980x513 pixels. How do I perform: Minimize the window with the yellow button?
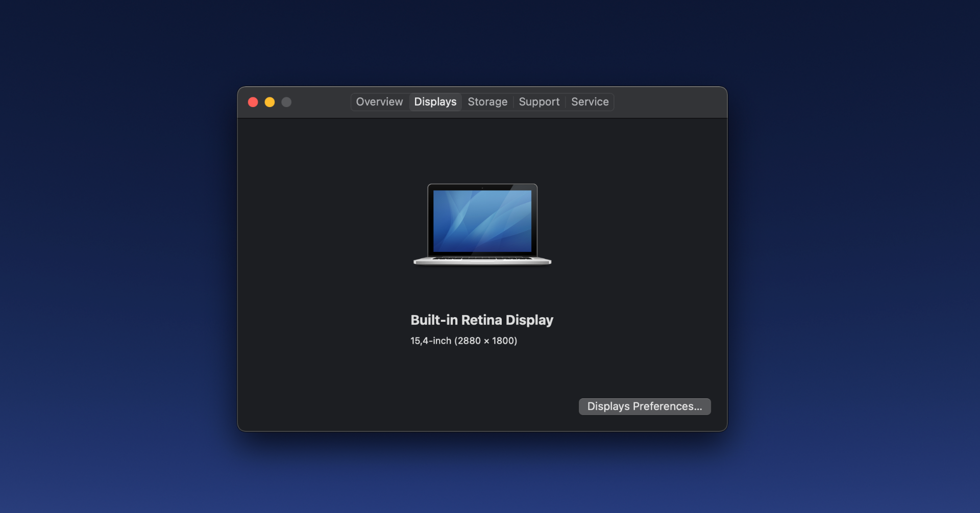[x=269, y=102]
